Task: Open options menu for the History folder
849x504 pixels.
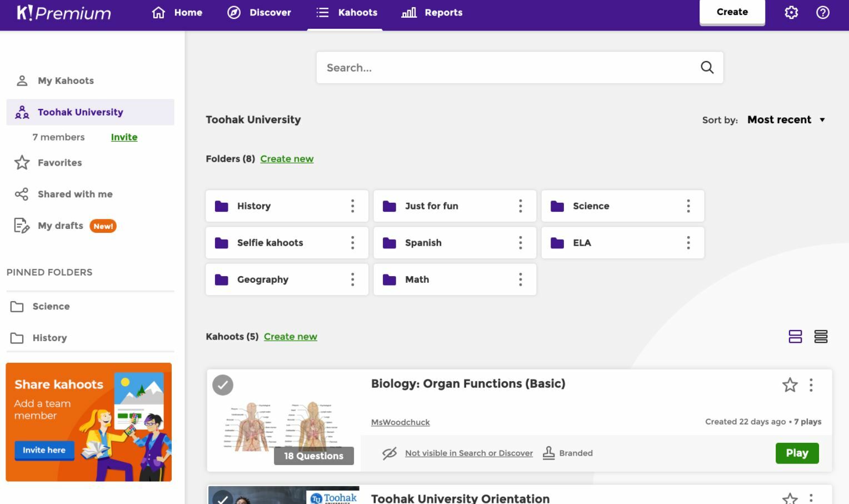Action: pos(352,206)
